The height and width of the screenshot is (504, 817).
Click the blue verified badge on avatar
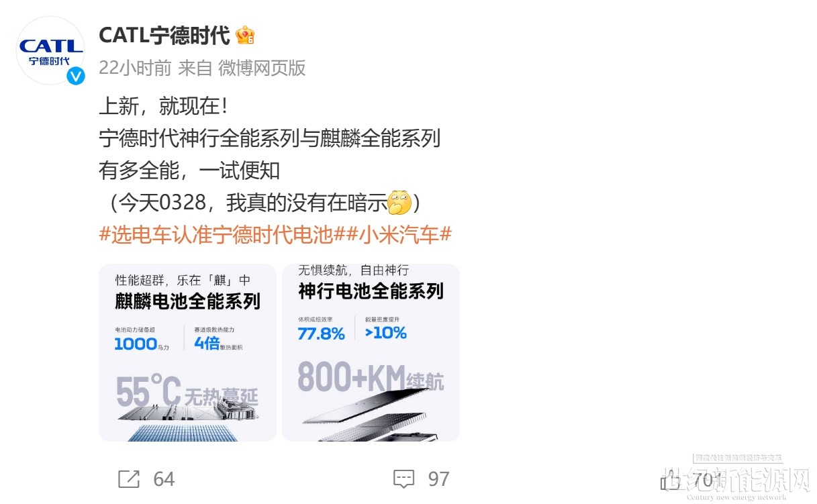point(76,76)
